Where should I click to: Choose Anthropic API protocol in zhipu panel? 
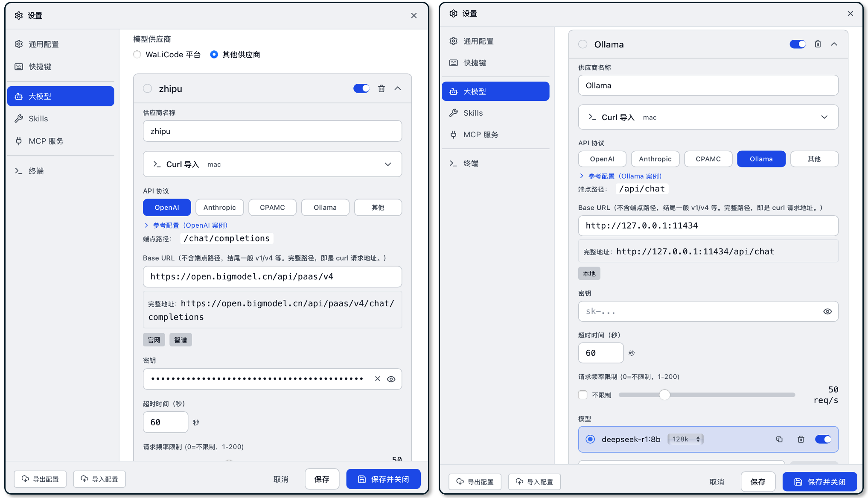coord(219,208)
